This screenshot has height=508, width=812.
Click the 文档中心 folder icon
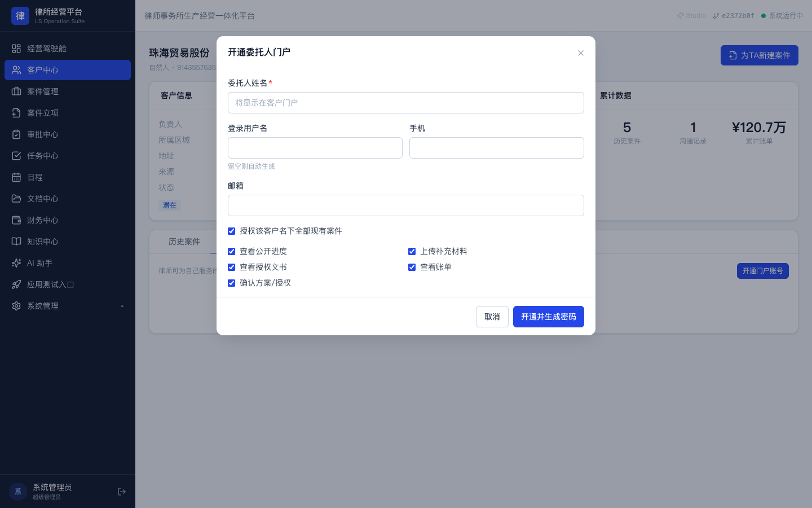16,199
